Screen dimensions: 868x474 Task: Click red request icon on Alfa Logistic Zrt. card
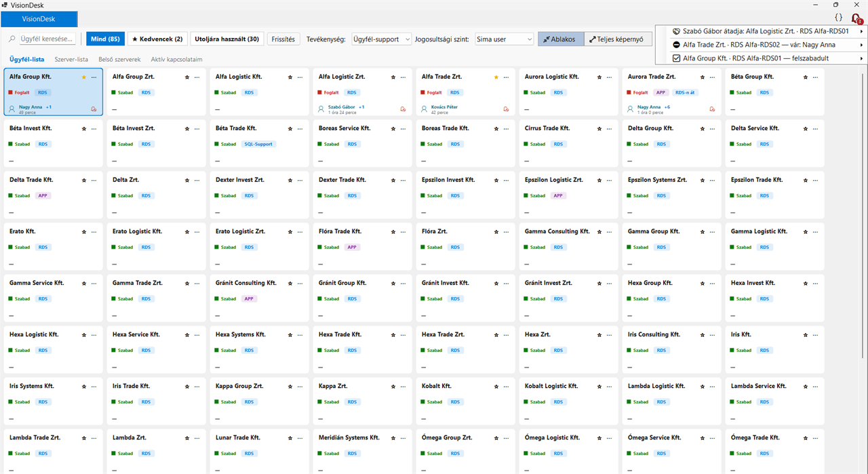(403, 108)
